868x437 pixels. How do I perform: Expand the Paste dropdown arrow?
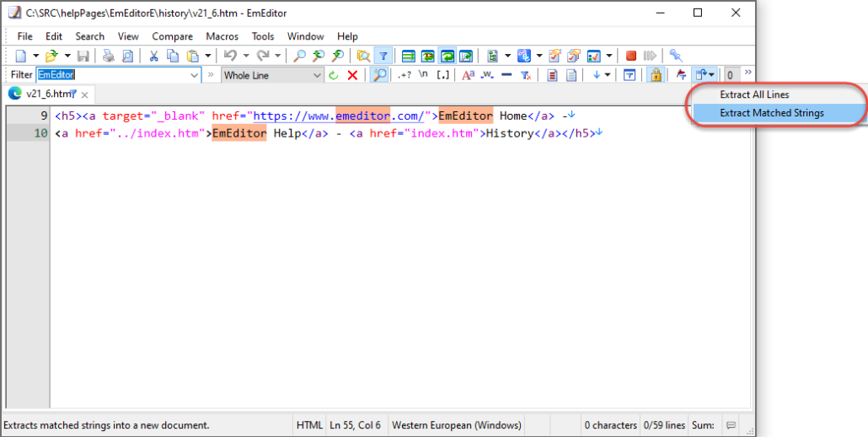click(207, 56)
